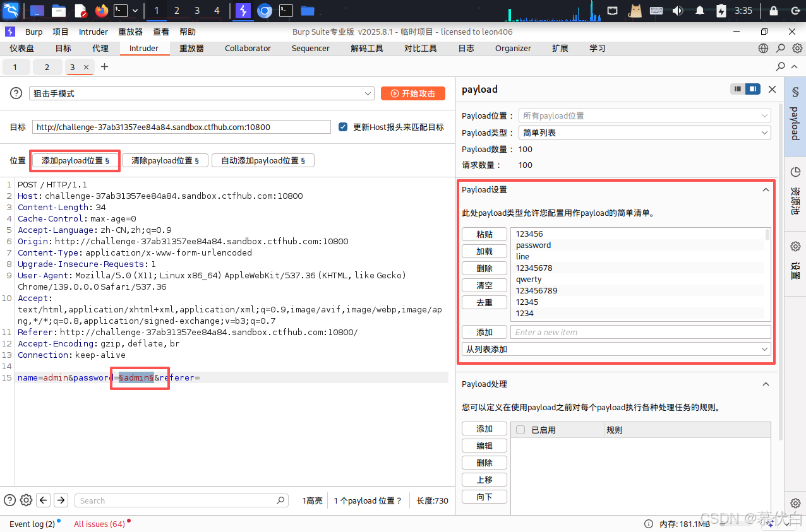Click the 粘贴 paste button
Image resolution: width=806 pixels, height=532 pixels.
coord(484,234)
